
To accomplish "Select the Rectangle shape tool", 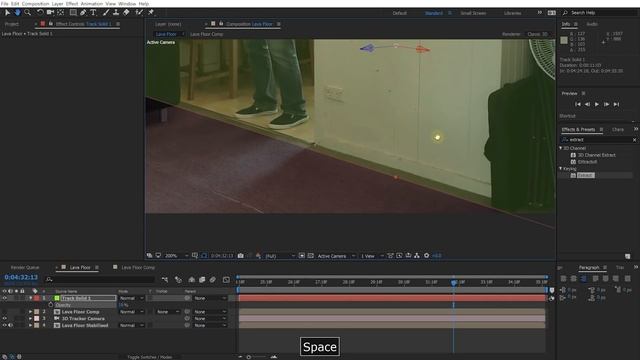I will point(73,13).
